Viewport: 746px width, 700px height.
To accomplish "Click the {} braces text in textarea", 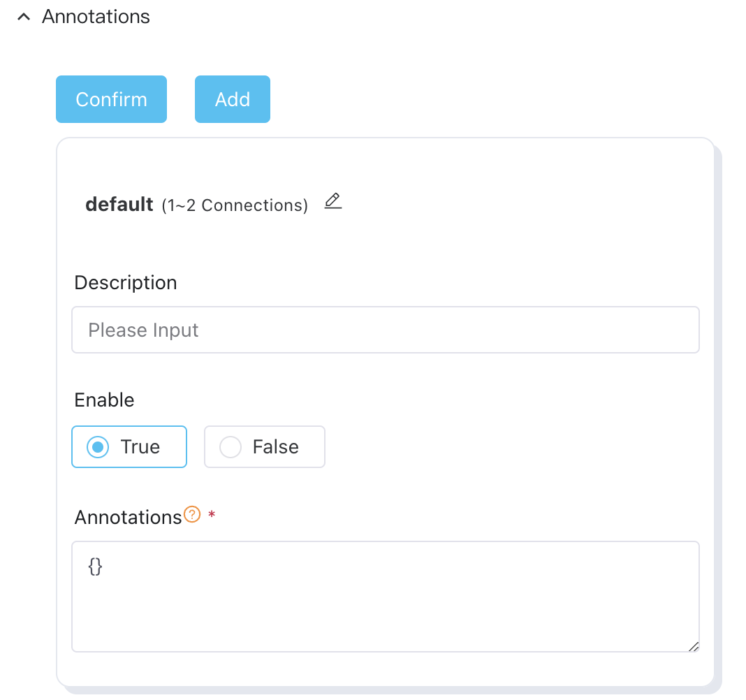I will (95, 566).
